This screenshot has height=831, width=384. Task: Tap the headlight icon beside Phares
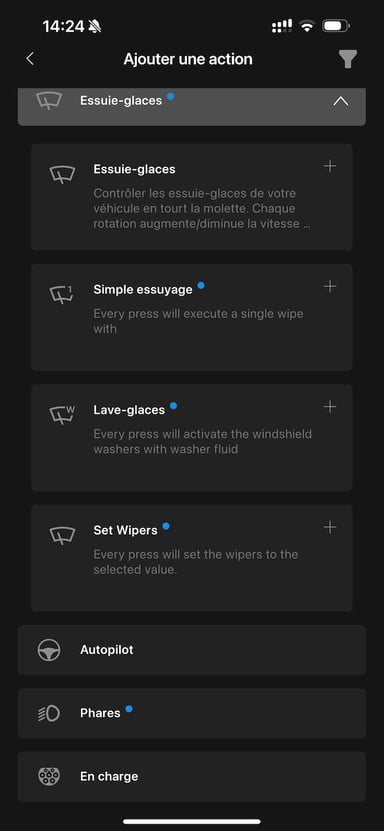49,714
